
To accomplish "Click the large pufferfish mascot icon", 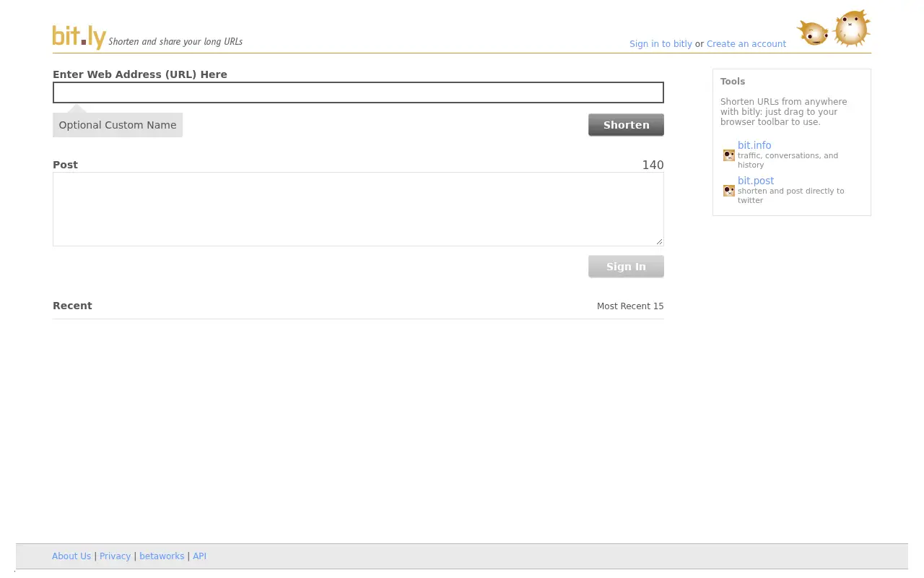I will [x=852, y=29].
